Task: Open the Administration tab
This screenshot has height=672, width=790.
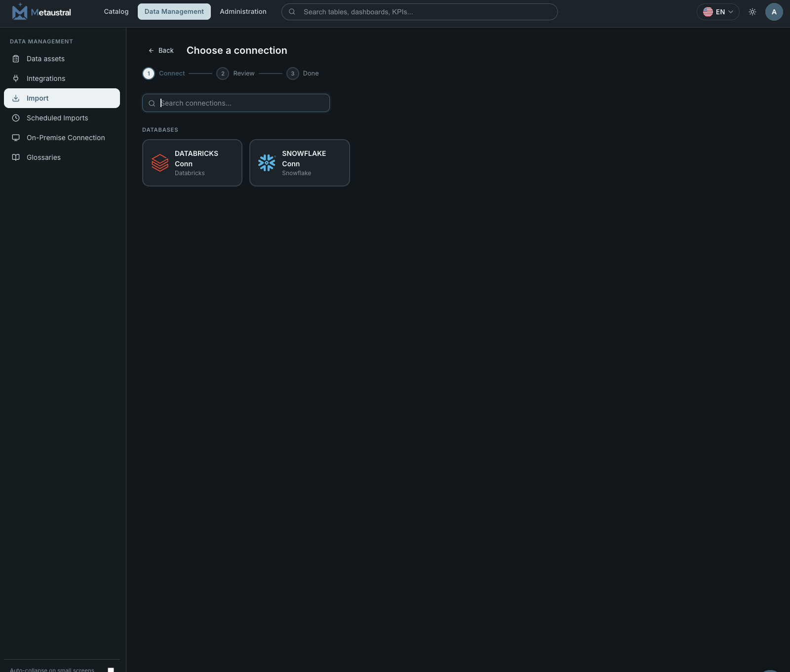Action: pos(243,12)
